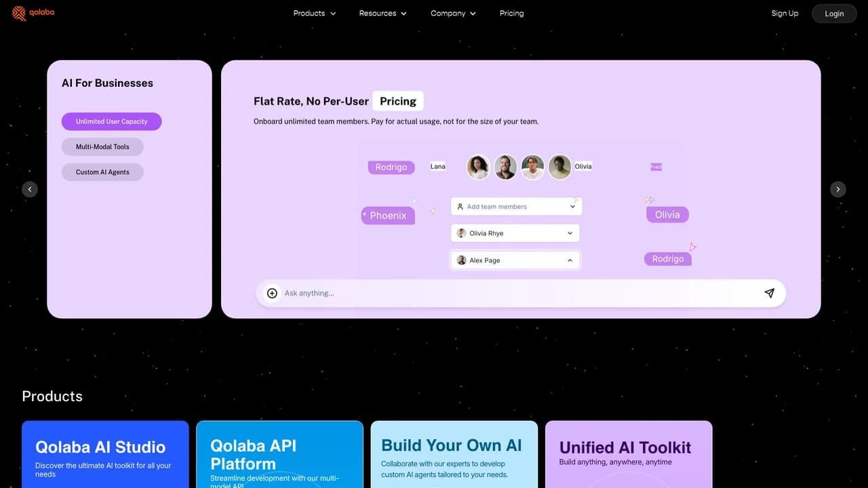Open the Company menu
868x488 pixels.
click(x=454, y=14)
